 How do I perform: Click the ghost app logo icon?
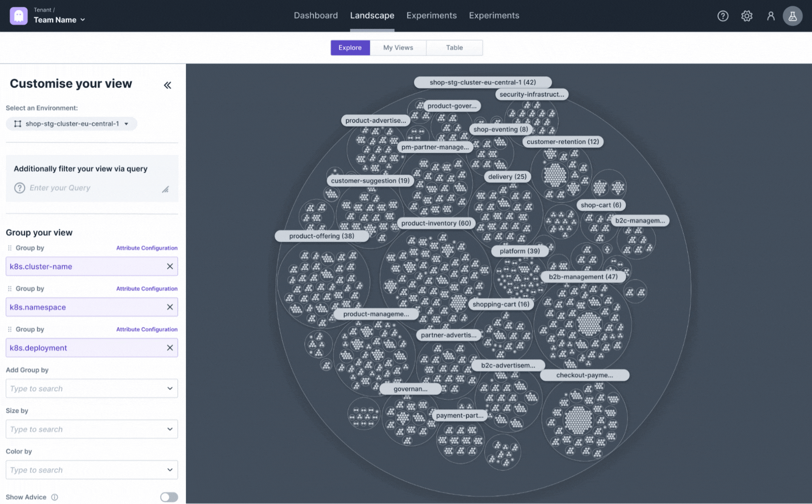click(18, 16)
